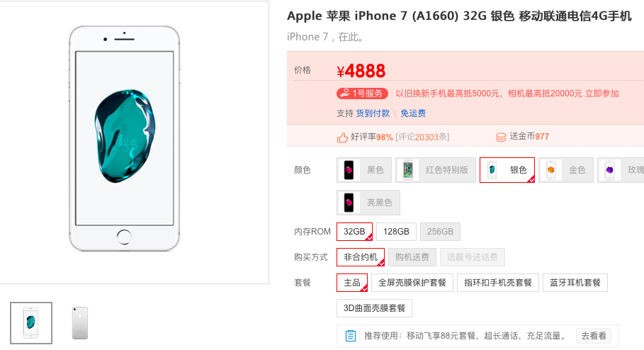
Task: Click the 1号服务 service badge
Action: coord(362,94)
